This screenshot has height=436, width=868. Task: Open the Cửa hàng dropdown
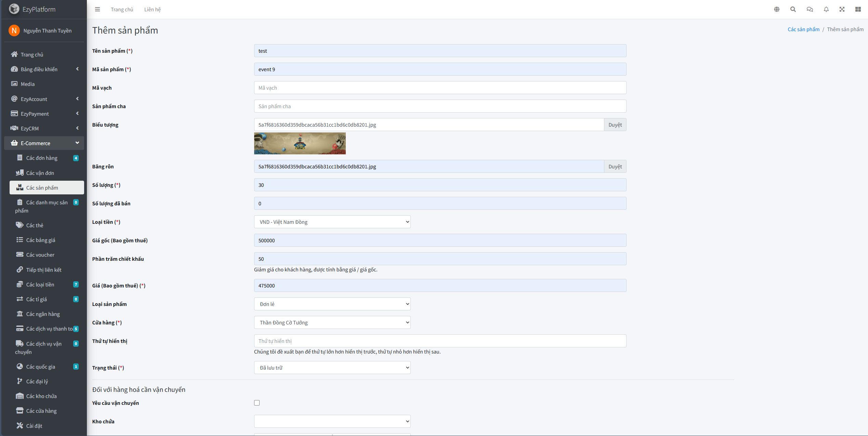332,322
